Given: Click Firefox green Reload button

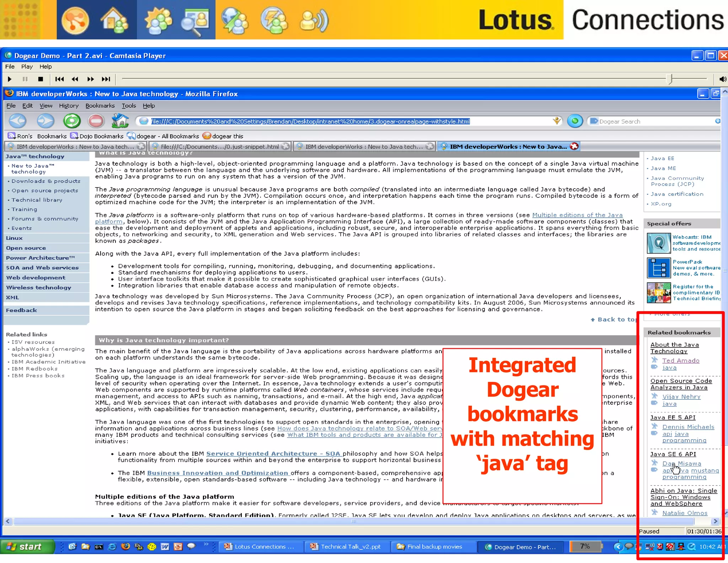Looking at the screenshot, I should (x=72, y=121).
